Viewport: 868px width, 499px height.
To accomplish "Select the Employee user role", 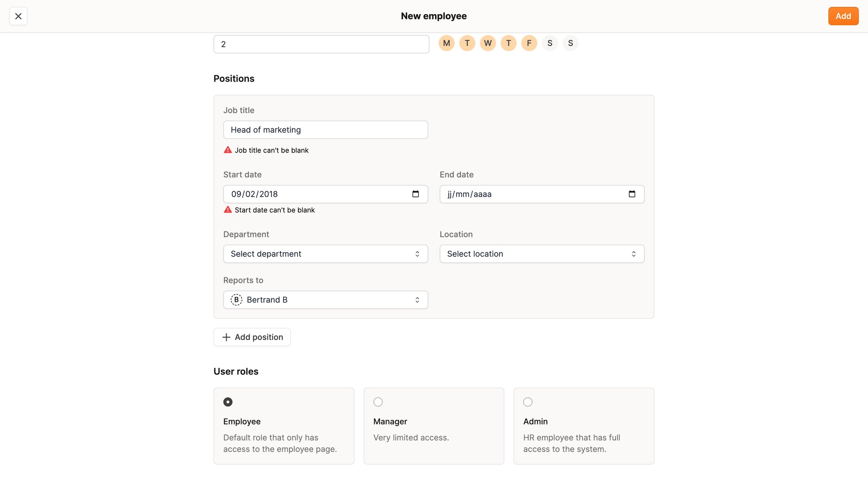I will pos(227,402).
